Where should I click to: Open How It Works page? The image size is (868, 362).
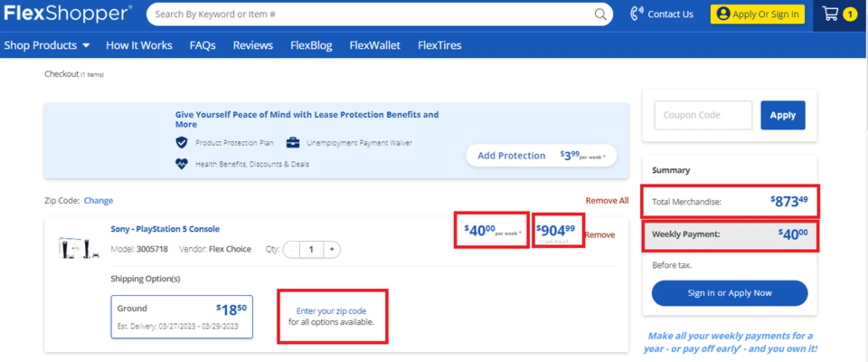tap(139, 45)
